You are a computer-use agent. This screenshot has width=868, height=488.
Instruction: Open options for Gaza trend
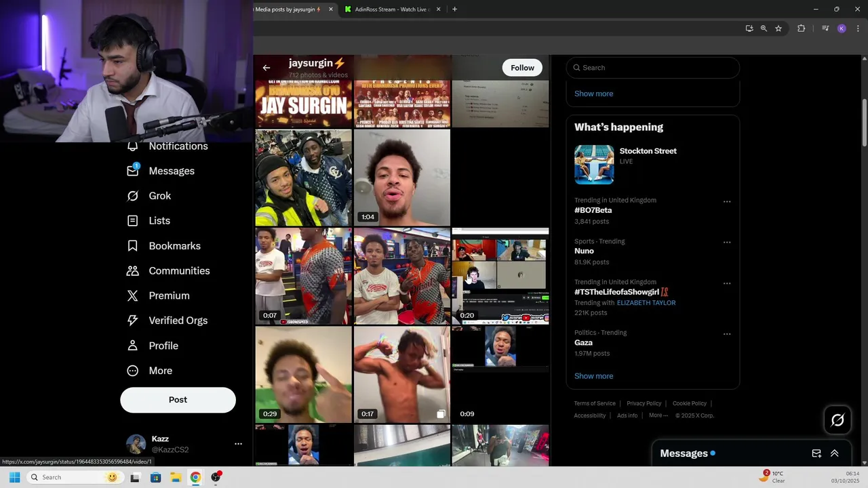point(727,333)
